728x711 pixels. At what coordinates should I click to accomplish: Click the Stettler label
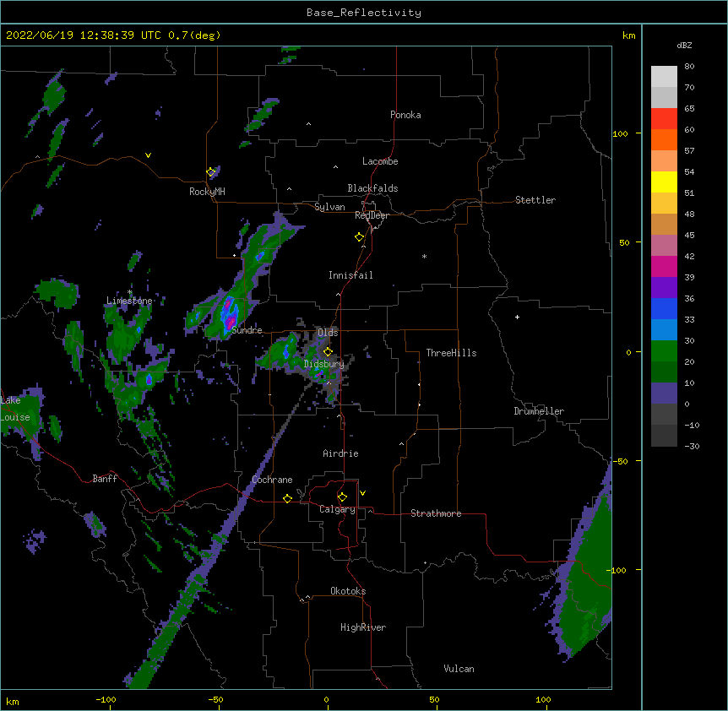535,200
